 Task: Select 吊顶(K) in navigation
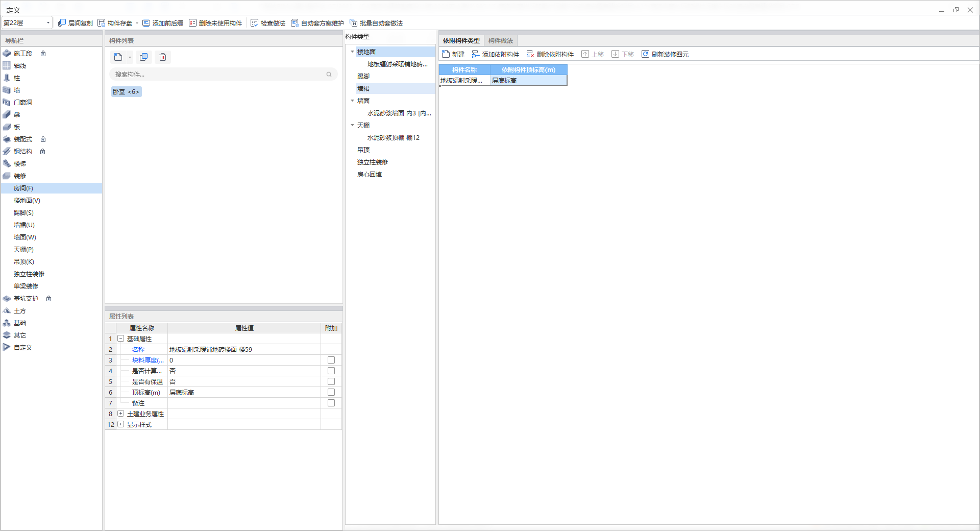[x=24, y=262]
